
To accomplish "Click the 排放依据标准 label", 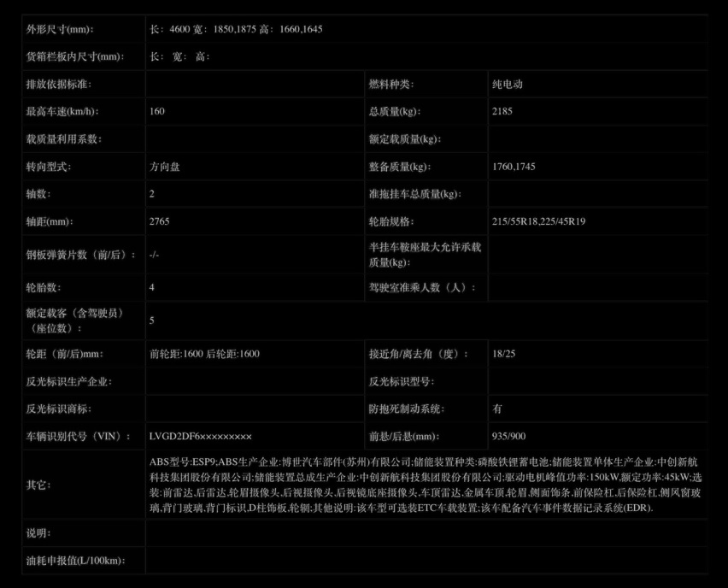I will pyautogui.click(x=58, y=84).
